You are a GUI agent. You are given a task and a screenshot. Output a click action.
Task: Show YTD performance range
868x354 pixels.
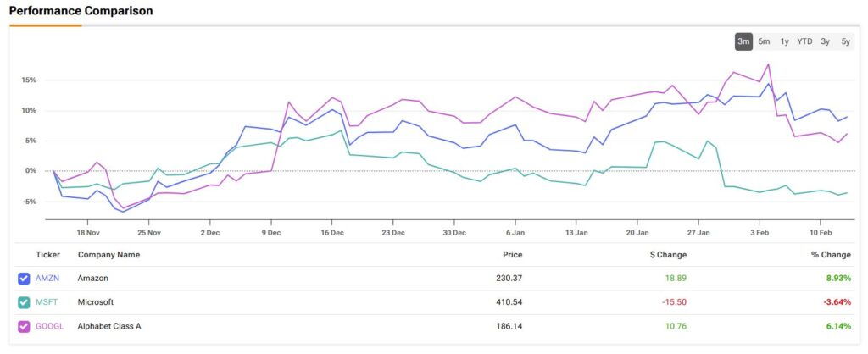[804, 41]
